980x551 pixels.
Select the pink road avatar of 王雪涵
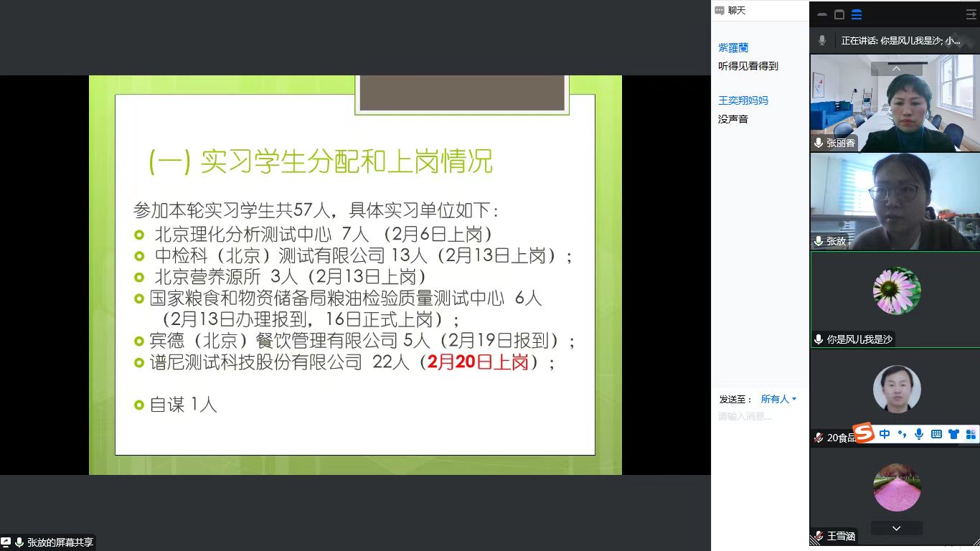[x=897, y=487]
